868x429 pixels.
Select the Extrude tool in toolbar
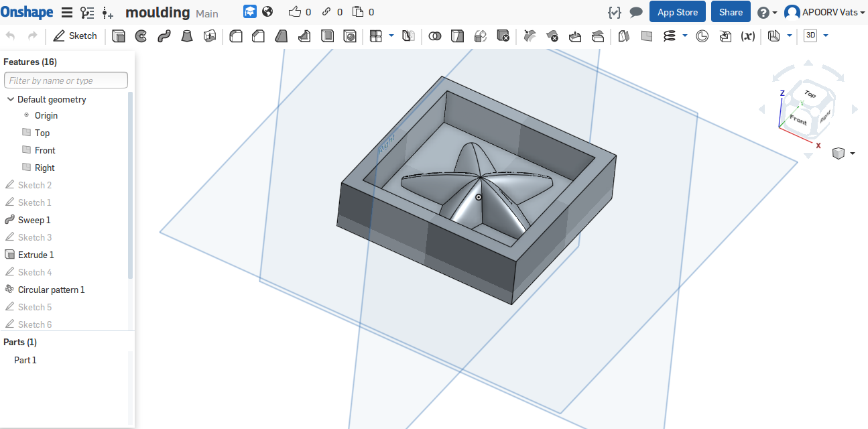pos(119,36)
